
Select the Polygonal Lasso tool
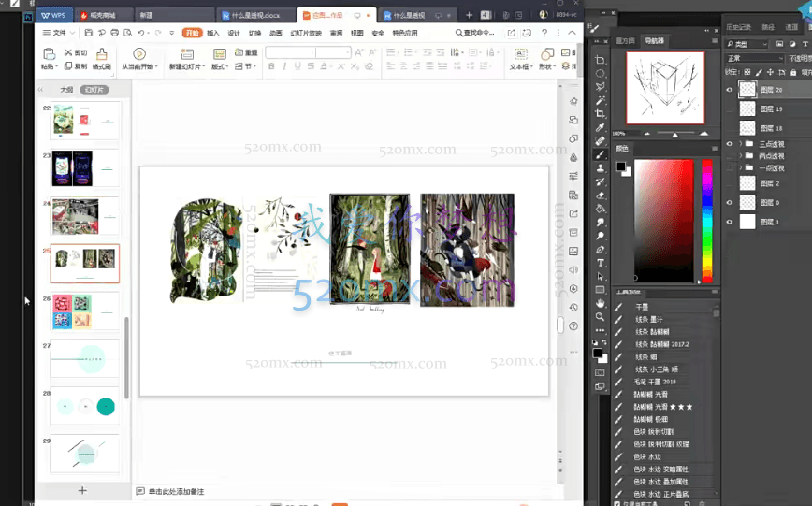(601, 86)
